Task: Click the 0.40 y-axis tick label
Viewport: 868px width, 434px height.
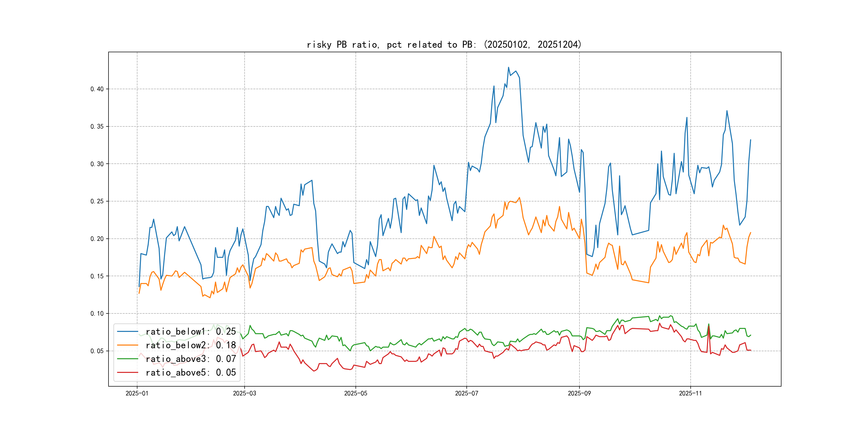Action: [x=97, y=89]
